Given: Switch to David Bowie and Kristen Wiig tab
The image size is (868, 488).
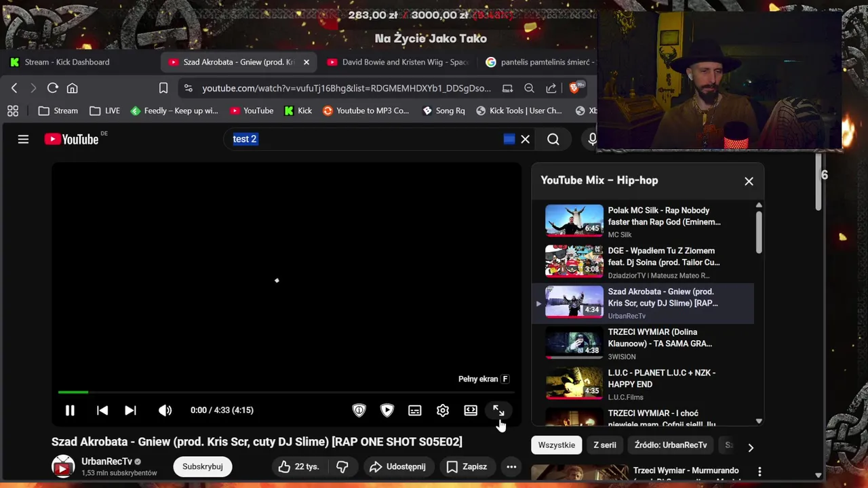Looking at the screenshot, I should click(397, 62).
